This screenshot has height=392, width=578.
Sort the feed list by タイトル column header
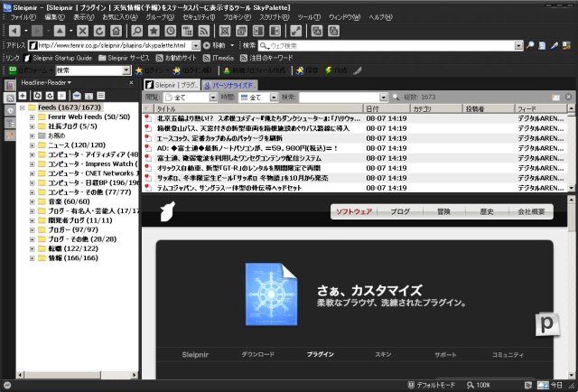point(258,108)
